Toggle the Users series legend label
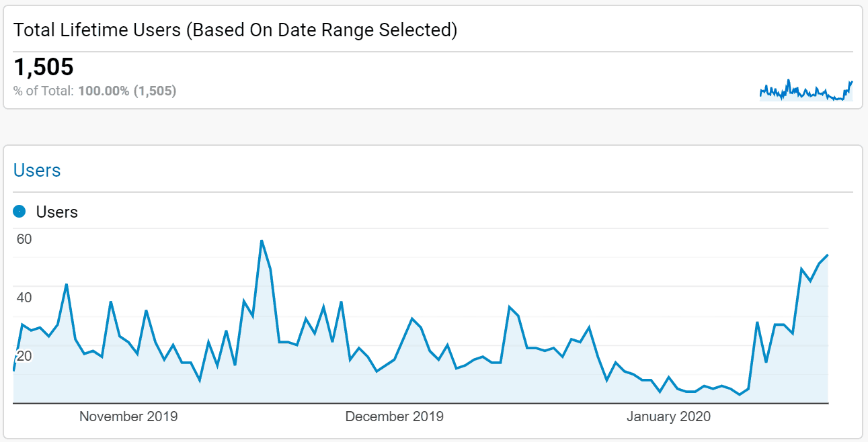This screenshot has width=868, height=442. click(x=57, y=212)
